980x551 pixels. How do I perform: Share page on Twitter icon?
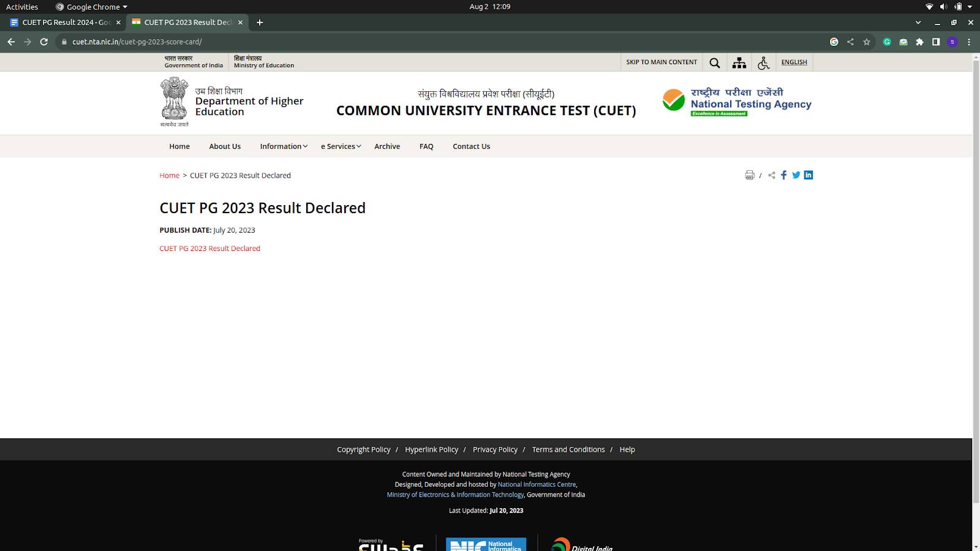click(796, 175)
